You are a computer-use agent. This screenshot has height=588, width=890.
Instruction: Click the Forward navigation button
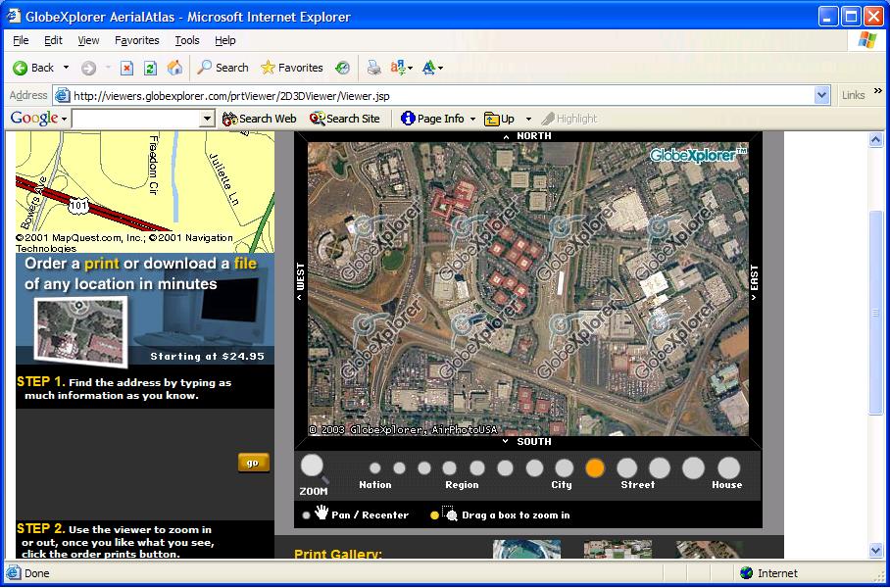tap(88, 68)
